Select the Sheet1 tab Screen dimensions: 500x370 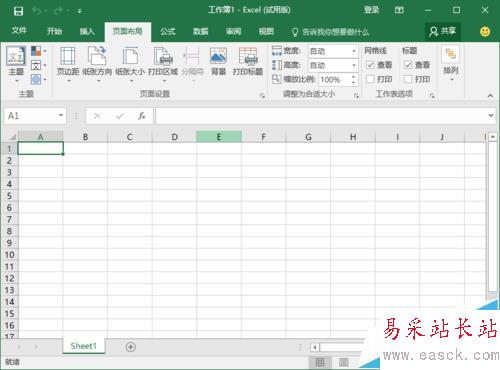tap(83, 346)
